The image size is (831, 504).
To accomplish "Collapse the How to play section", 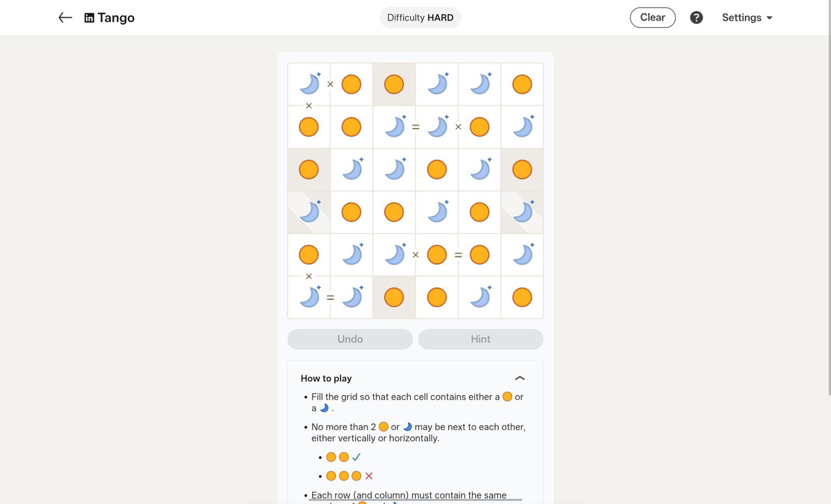I will pyautogui.click(x=519, y=378).
